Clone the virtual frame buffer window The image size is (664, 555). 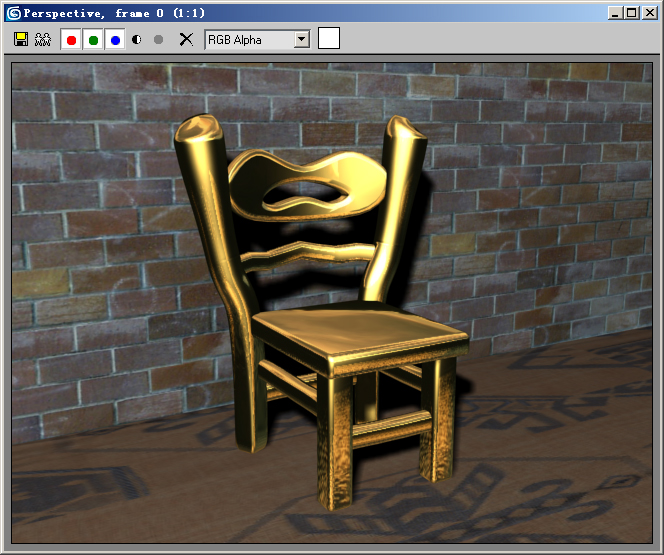tap(43, 40)
